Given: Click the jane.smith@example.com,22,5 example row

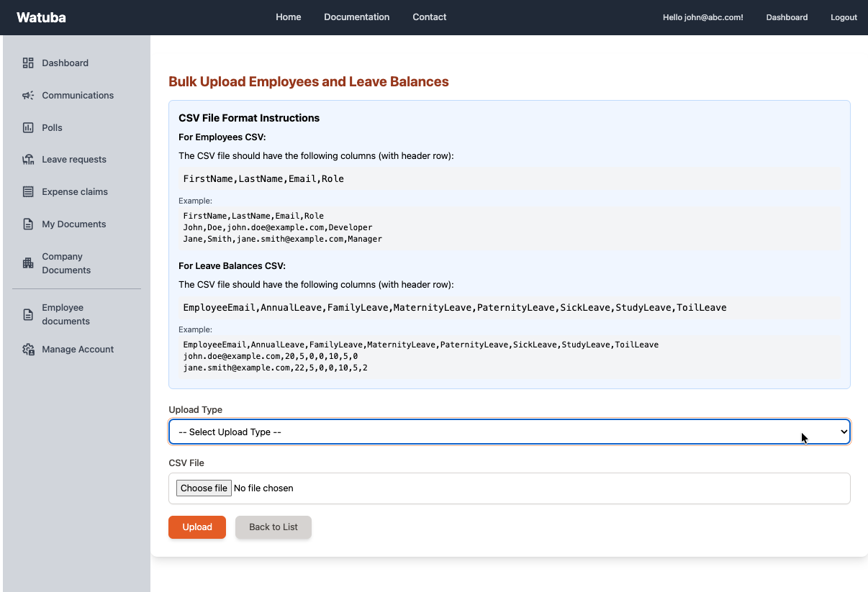Looking at the screenshot, I should 276,368.
